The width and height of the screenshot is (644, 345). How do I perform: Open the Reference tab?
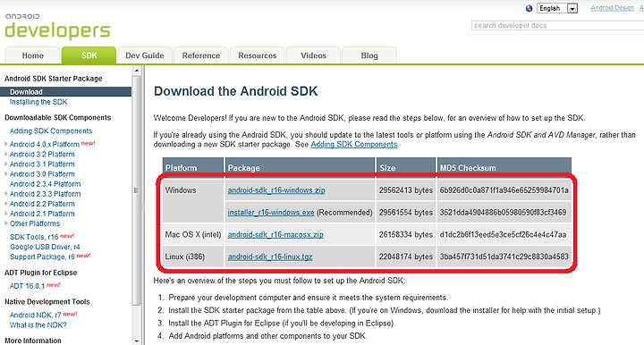pos(201,55)
